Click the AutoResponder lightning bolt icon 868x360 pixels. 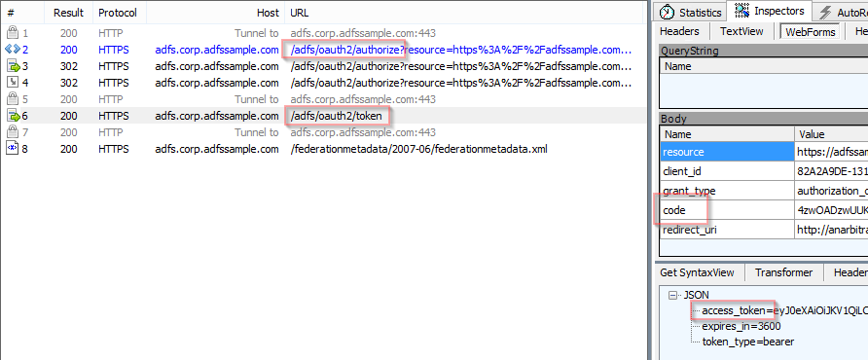825,13
